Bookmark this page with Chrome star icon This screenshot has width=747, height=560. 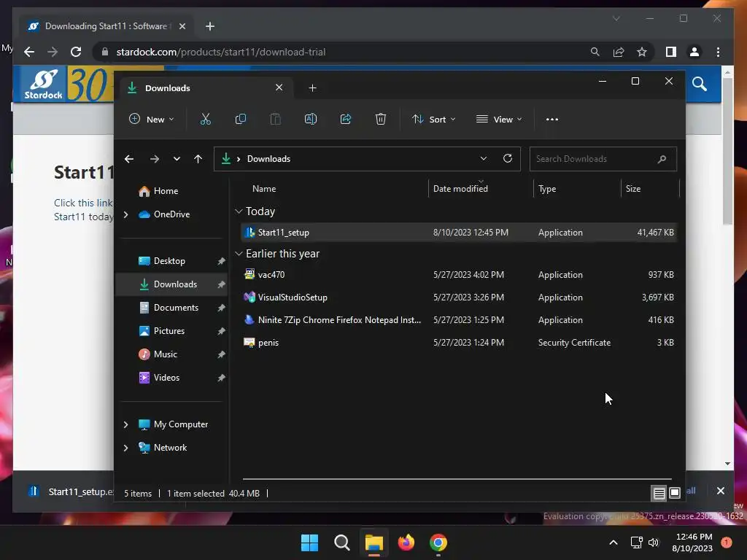(642, 52)
